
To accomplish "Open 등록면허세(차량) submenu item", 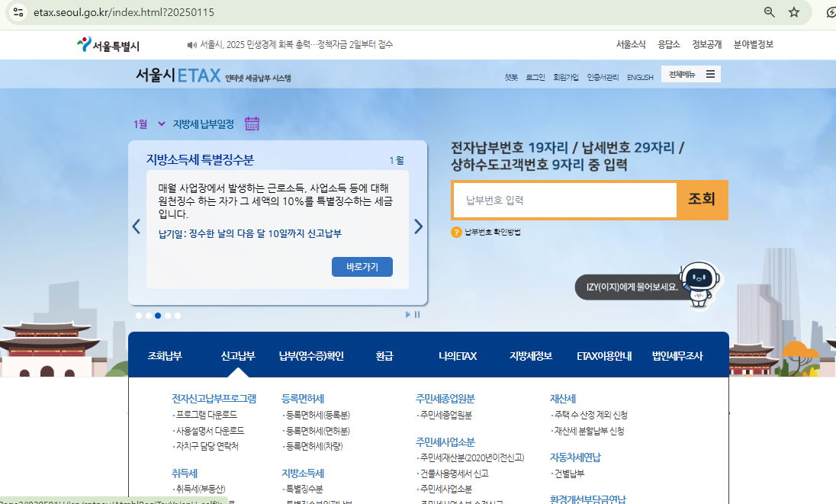I will [313, 446].
